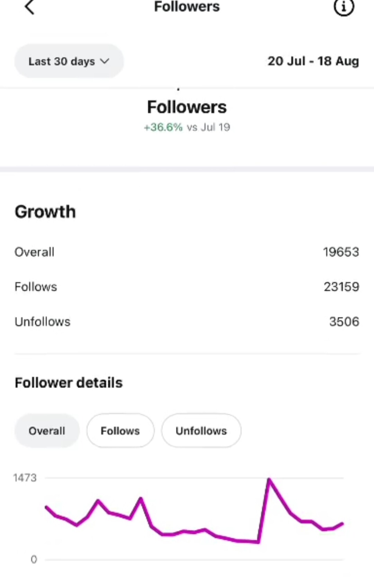Switch chart to Follows
The image size is (374, 588).
(120, 431)
